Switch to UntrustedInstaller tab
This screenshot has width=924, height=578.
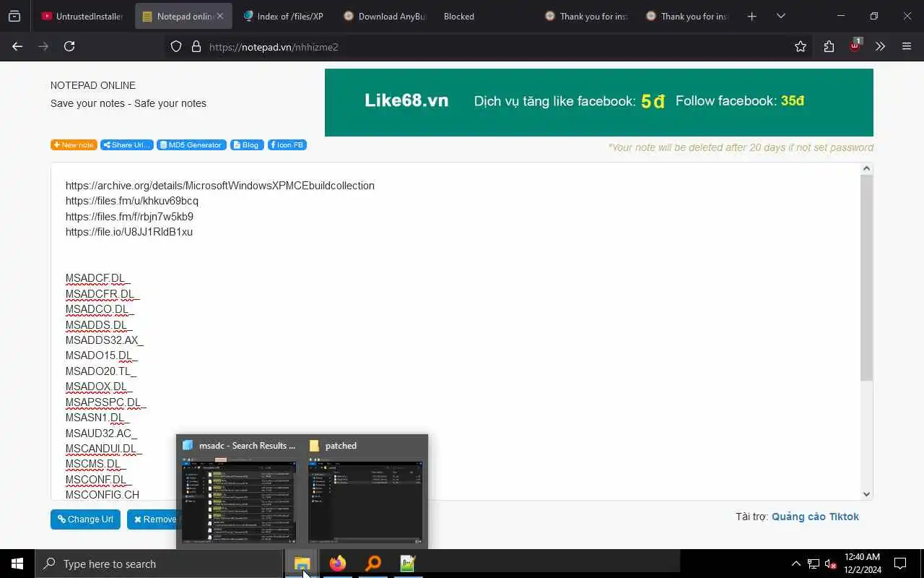coord(83,16)
